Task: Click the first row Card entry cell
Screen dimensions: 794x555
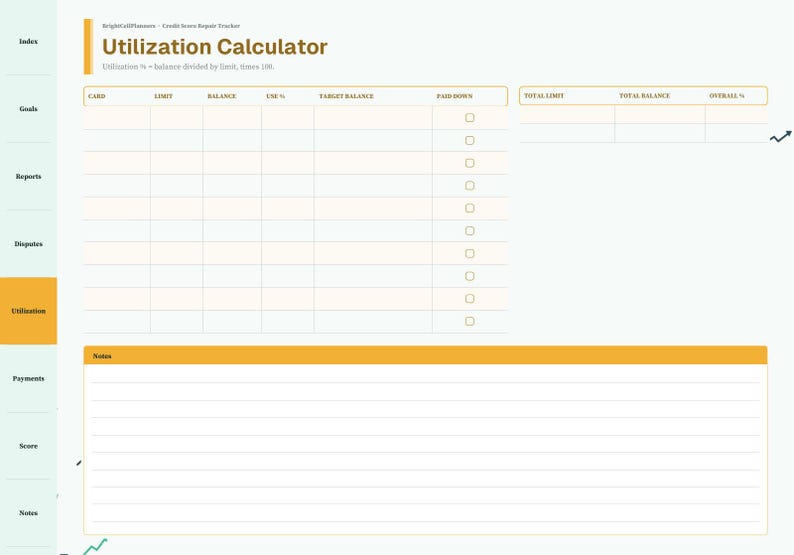Action: tap(117, 117)
